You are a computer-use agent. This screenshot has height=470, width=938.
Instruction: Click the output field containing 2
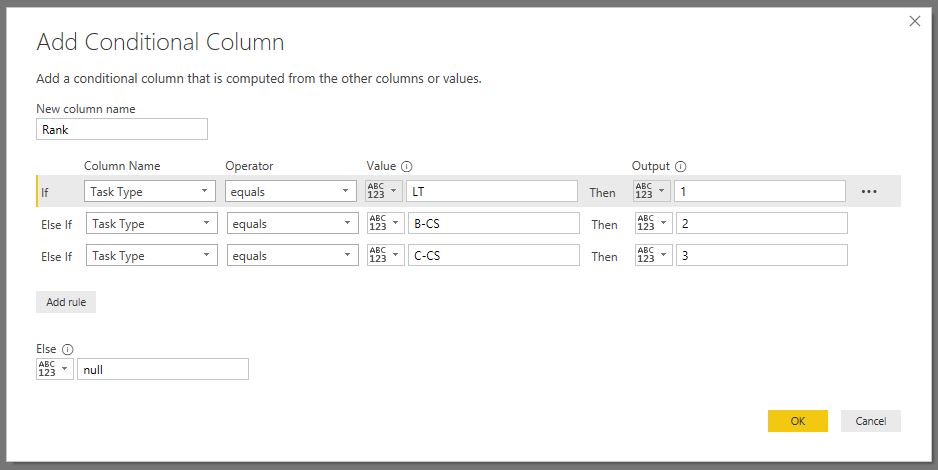pyautogui.click(x=762, y=224)
